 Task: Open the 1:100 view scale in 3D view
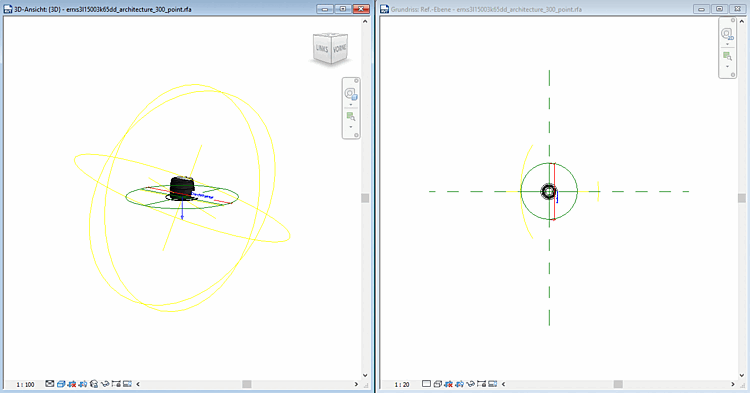click(25, 384)
